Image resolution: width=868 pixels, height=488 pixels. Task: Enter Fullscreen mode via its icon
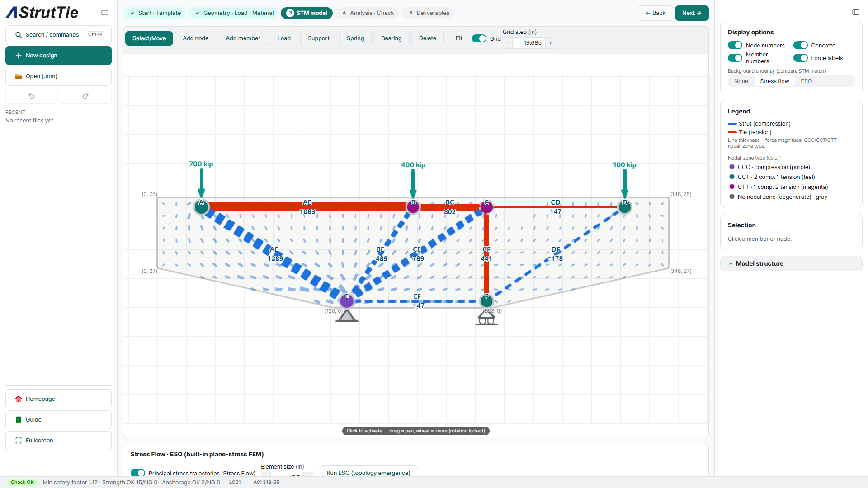[x=19, y=441]
